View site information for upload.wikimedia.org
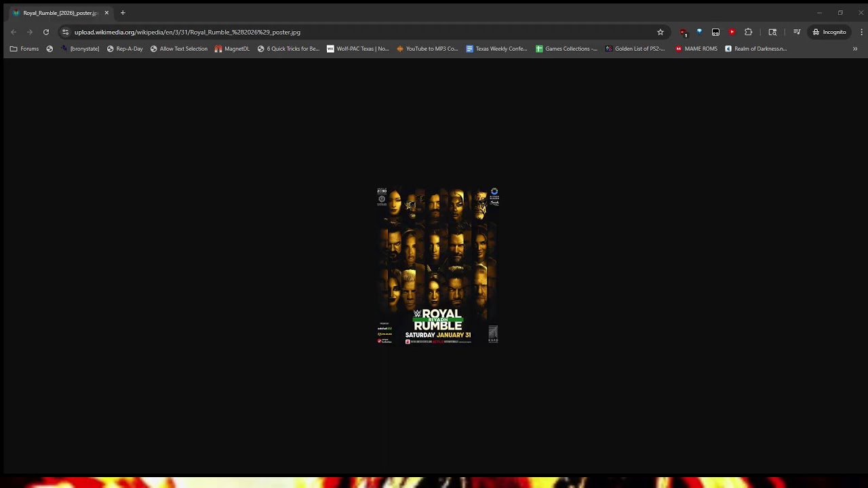 (x=65, y=32)
